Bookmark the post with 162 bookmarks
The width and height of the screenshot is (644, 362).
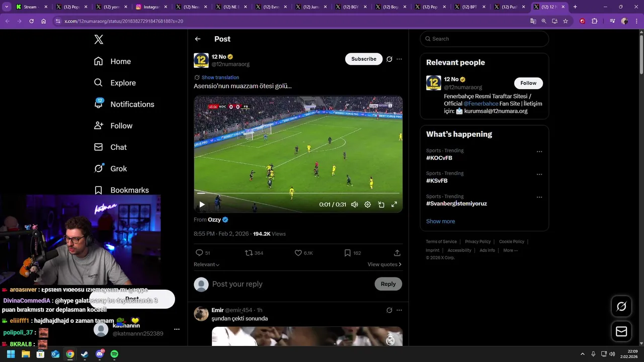tap(352, 253)
